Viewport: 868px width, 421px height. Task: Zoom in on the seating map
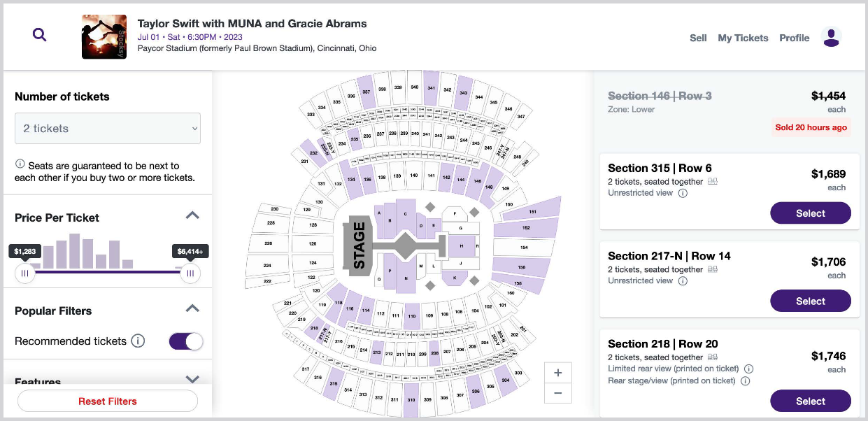(x=558, y=373)
